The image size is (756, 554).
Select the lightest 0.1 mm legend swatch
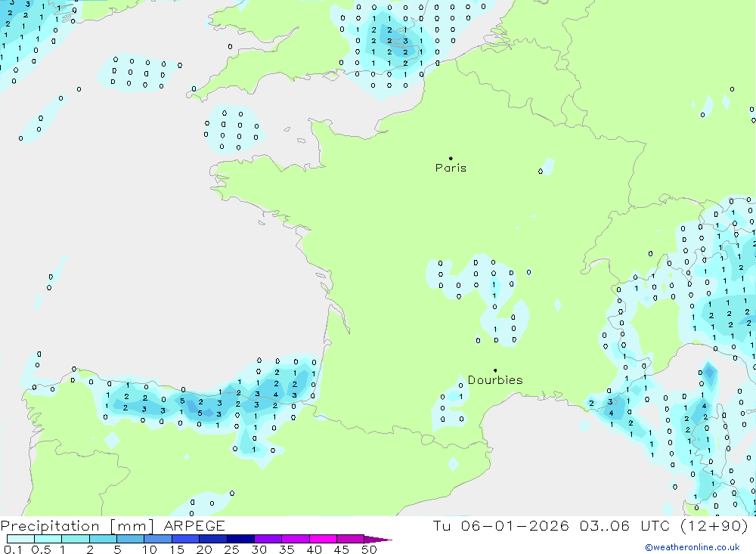(20, 539)
